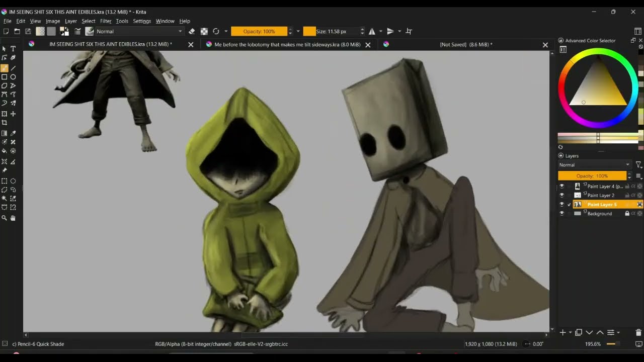Select the Color Sampler eyedropper tool
This screenshot has width=644, height=362.
(x=13, y=133)
